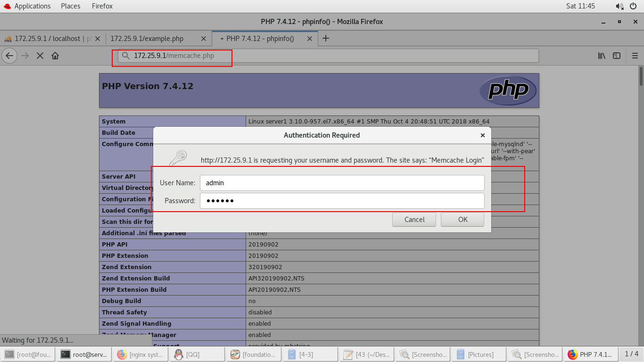Switch to the 172.25.9.1/example.php tab
Screen dimensions: 644x362
click(x=159, y=39)
